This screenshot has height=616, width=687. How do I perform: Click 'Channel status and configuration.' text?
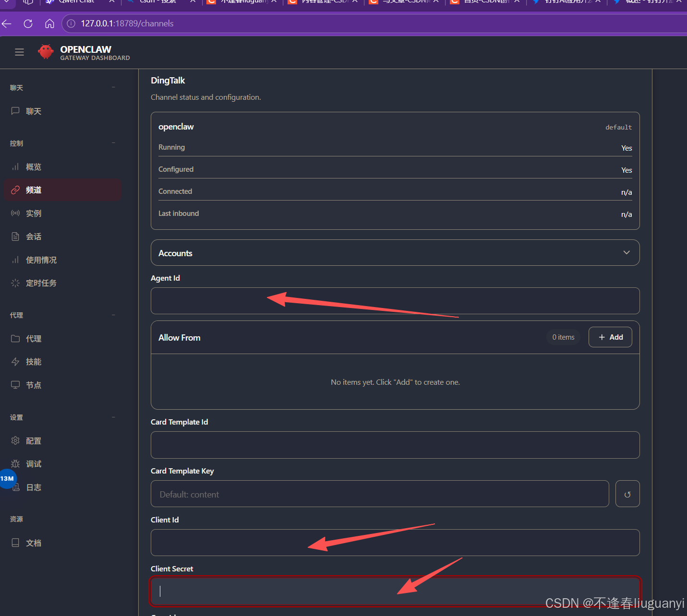click(x=206, y=97)
